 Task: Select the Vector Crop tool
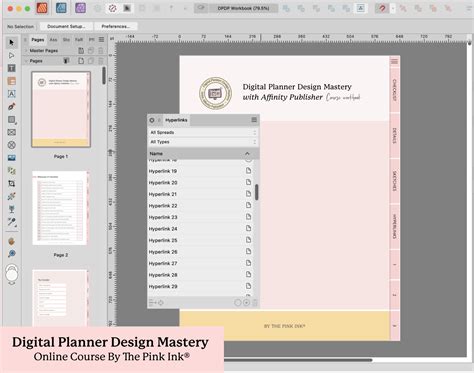tap(12, 184)
